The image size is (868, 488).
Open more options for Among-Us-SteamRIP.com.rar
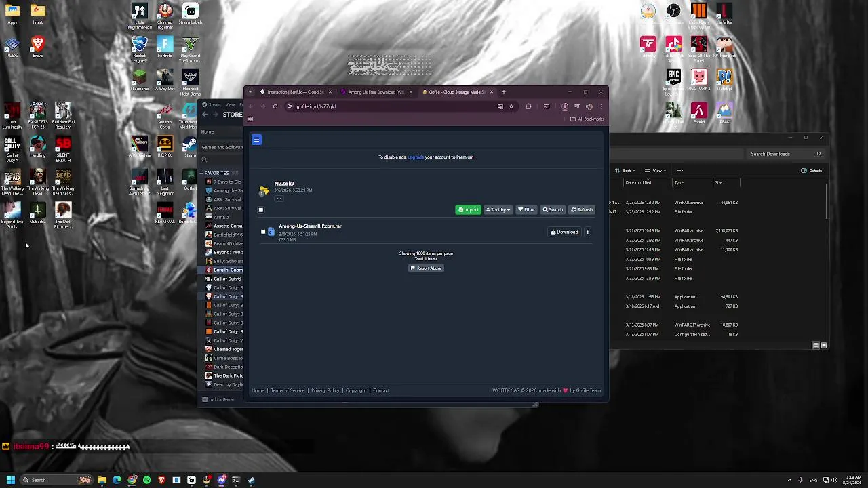(x=587, y=232)
